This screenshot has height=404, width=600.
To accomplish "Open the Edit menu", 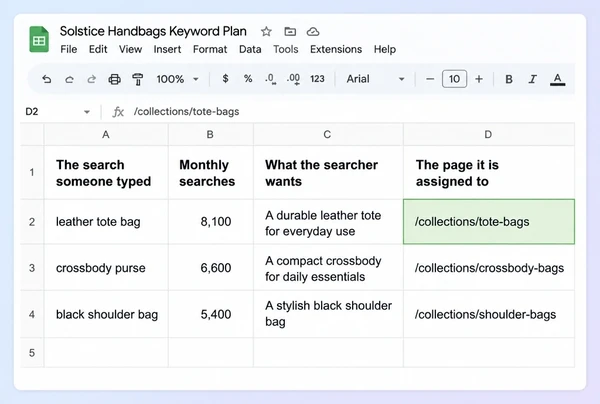I will click(x=98, y=49).
